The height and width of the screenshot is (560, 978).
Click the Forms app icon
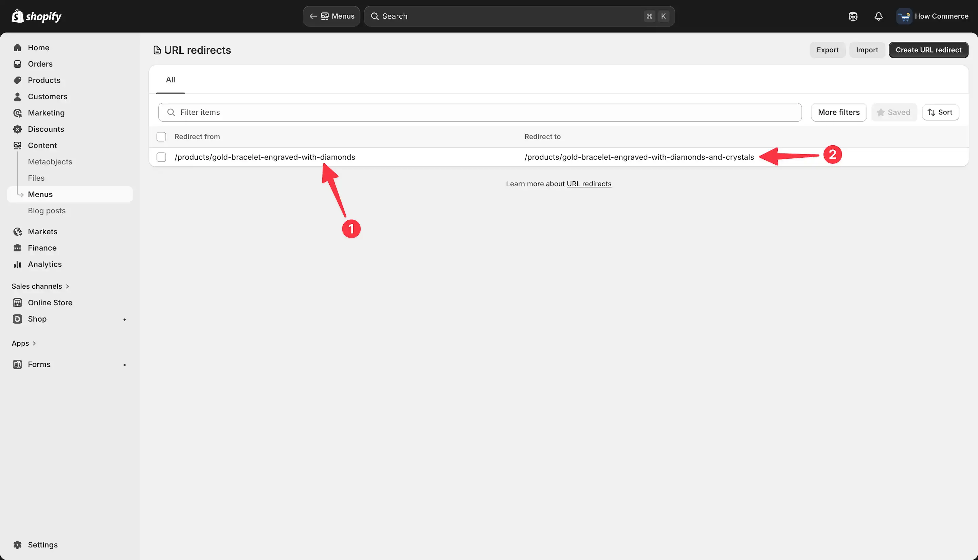pos(17,364)
